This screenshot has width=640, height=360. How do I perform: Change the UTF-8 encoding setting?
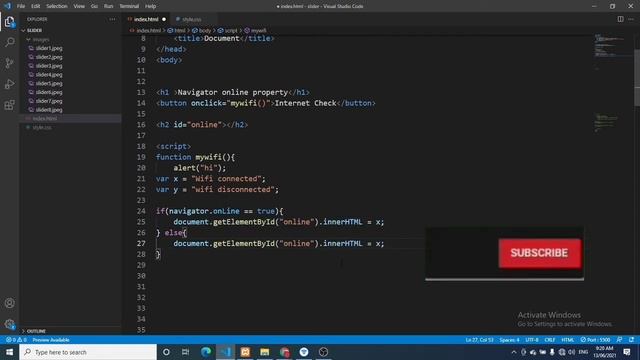coord(532,340)
